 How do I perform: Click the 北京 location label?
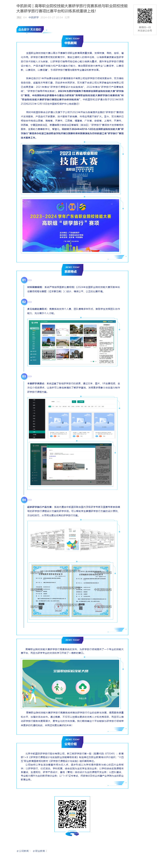click(x=67, y=18)
